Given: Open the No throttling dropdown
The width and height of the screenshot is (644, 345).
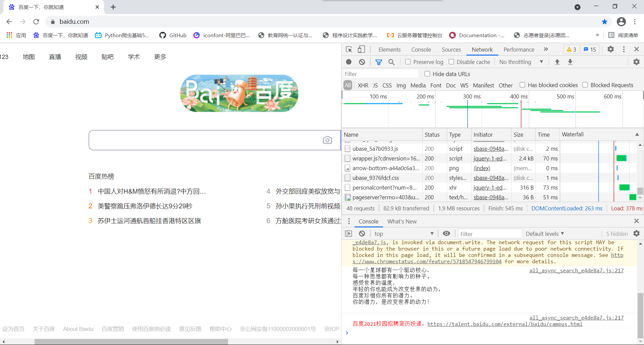Looking at the screenshot, I should [x=521, y=62].
